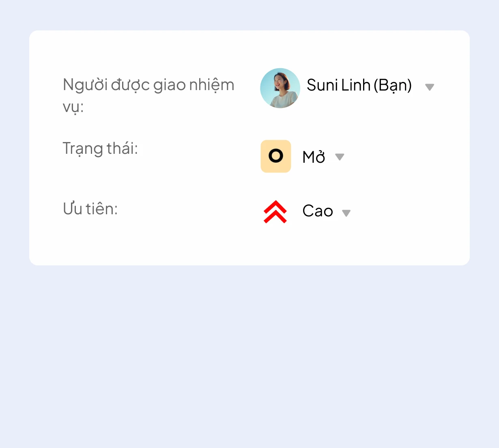This screenshot has width=499, height=448.
Task: Click Suni Linh's profile avatar
Action: [x=280, y=88]
